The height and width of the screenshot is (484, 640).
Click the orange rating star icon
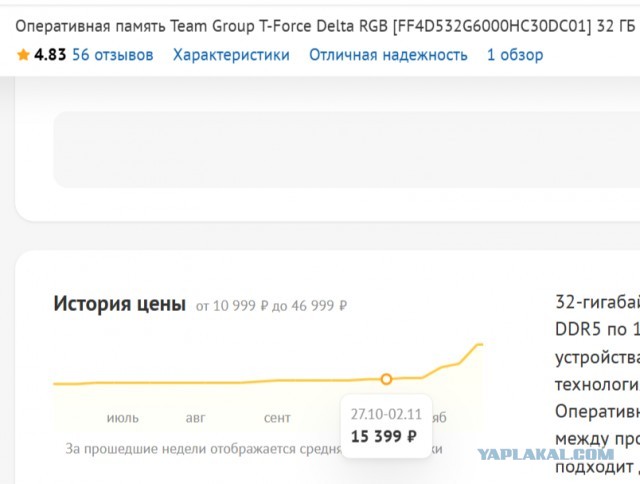click(x=23, y=55)
